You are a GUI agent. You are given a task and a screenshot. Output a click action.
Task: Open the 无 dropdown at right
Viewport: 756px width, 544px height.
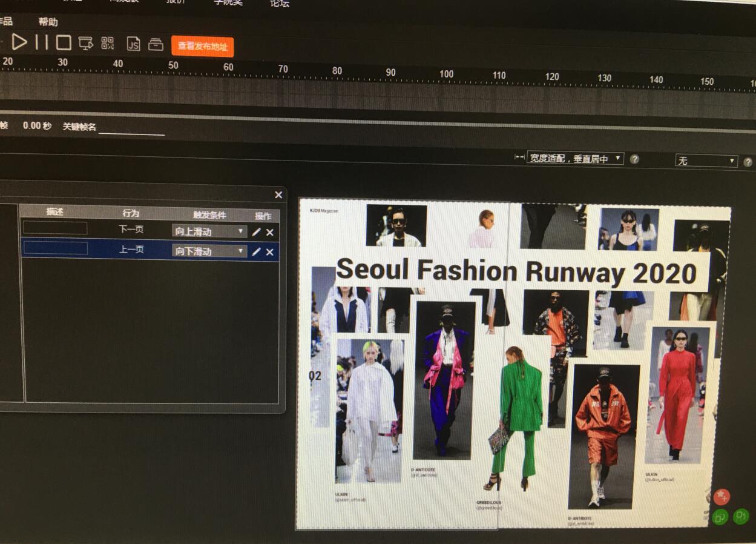click(x=706, y=161)
